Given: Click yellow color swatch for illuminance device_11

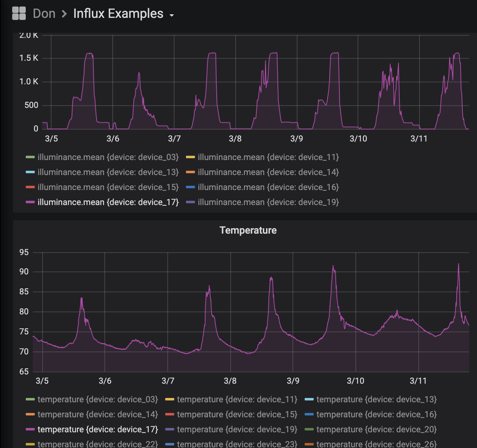Looking at the screenshot, I should tap(191, 157).
